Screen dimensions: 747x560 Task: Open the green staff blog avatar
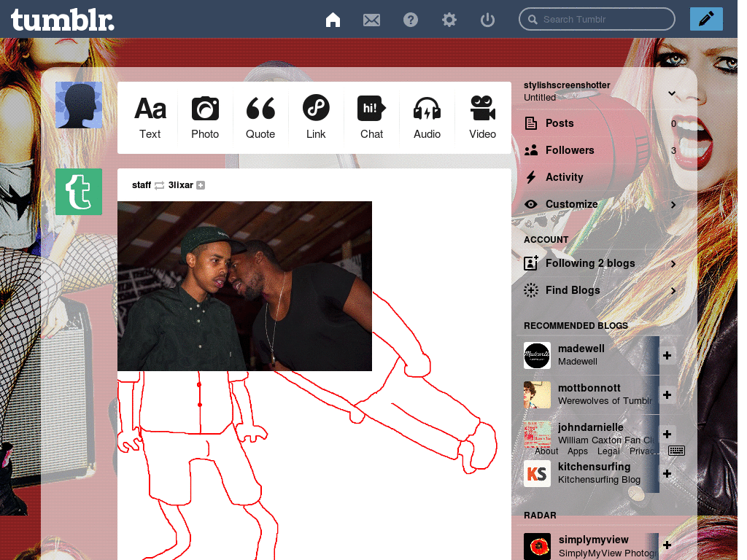(x=79, y=192)
